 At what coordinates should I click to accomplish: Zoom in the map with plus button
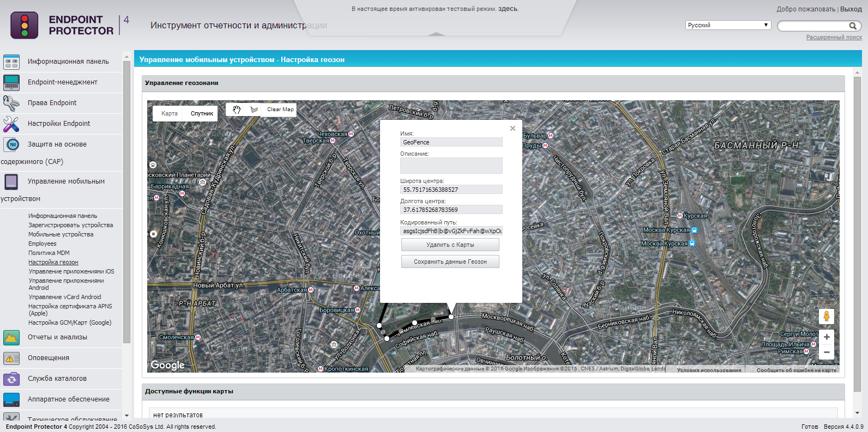point(827,337)
